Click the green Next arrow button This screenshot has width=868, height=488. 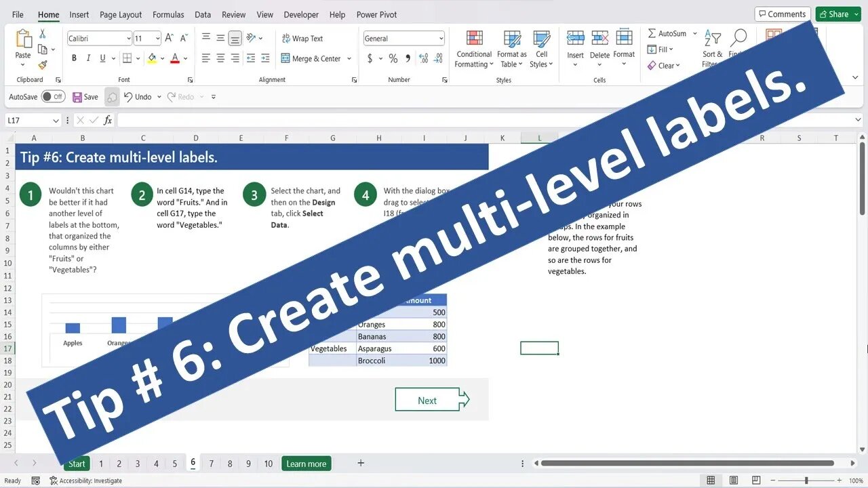[x=432, y=400]
